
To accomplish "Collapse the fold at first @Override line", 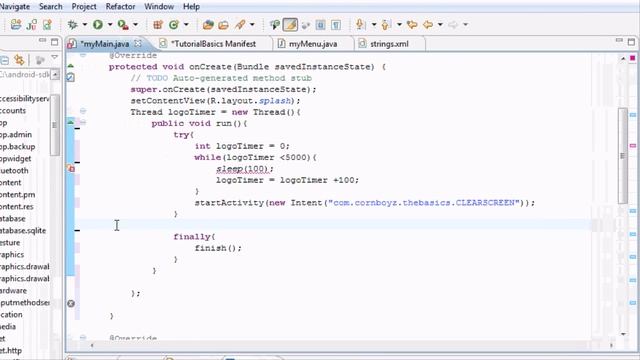I will pyautogui.click(x=83, y=55).
